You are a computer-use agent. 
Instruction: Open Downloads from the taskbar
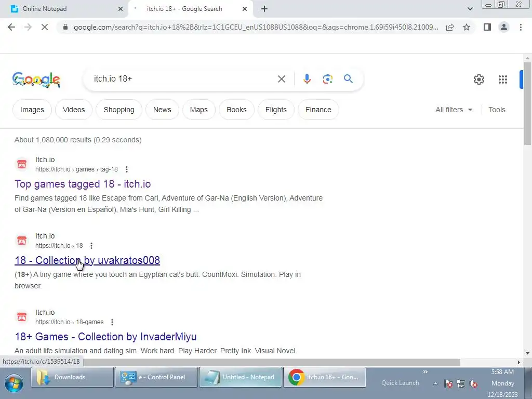pyautogui.click(x=72, y=377)
